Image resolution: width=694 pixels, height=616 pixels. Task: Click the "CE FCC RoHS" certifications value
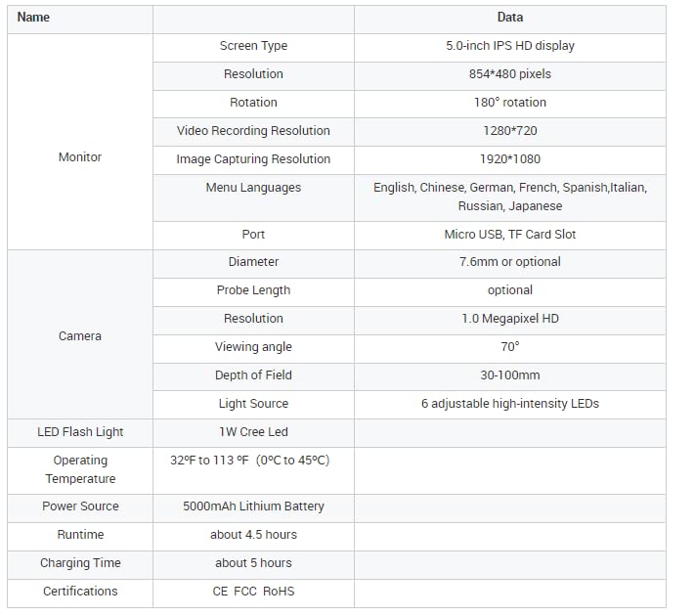tap(253, 592)
